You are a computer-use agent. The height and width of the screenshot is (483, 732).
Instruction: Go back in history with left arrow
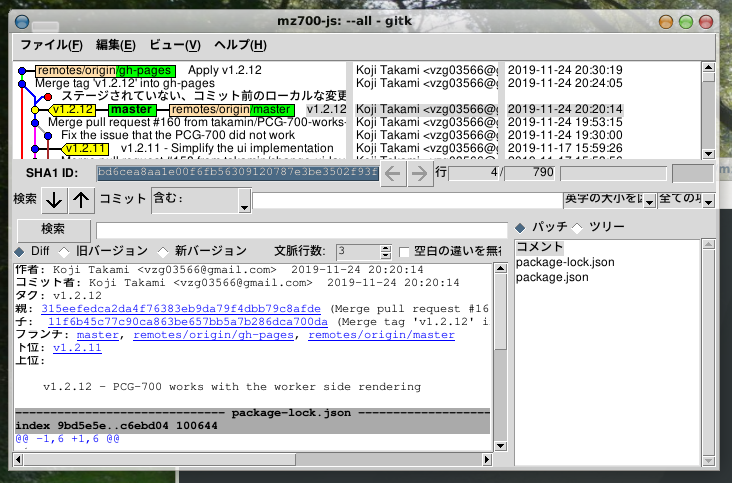coord(393,174)
